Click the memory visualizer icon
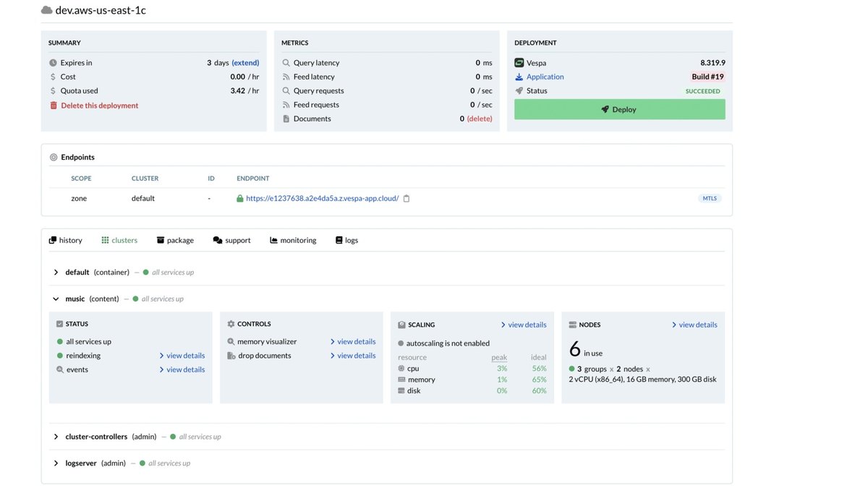Screen dimensions: 868x488 [x=231, y=341]
